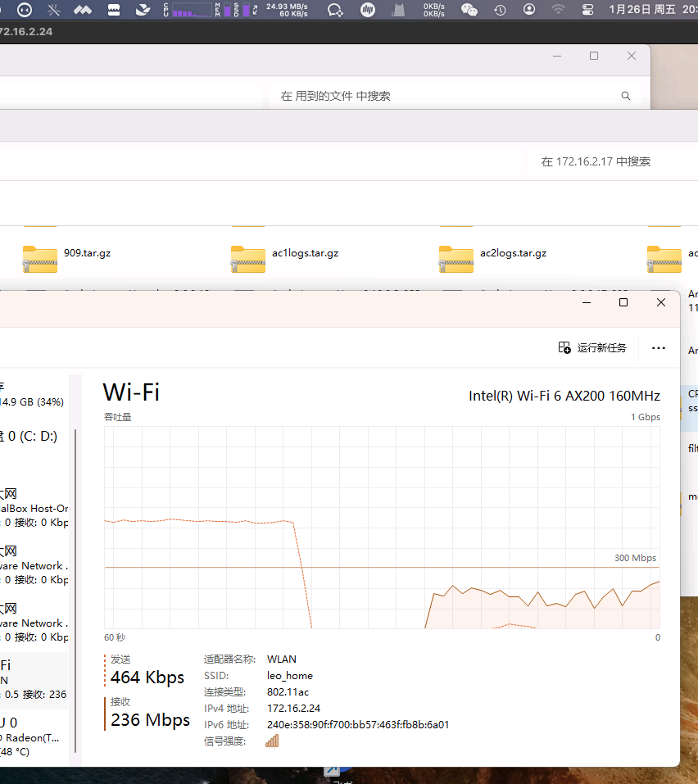Minimize the File Explorer window

click(x=557, y=56)
